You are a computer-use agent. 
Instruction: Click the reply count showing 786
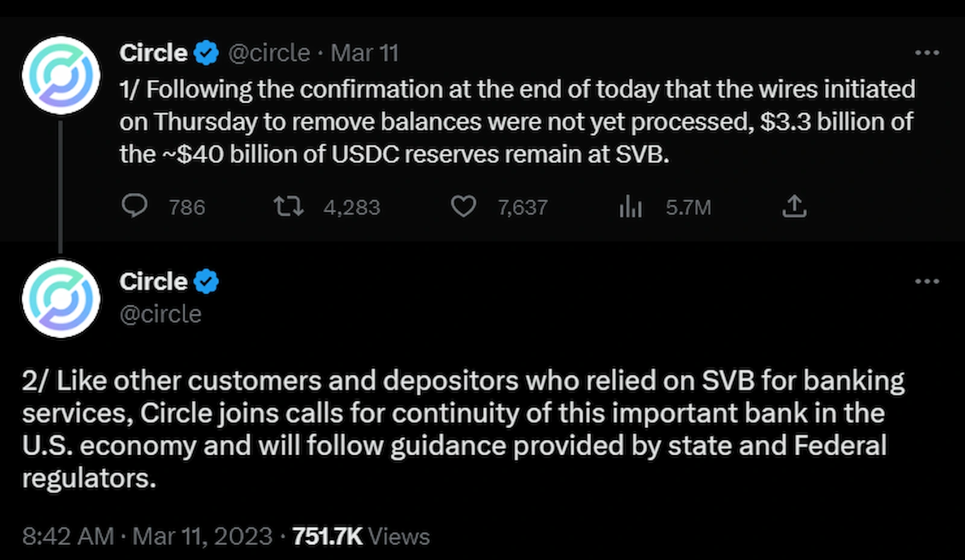187,207
